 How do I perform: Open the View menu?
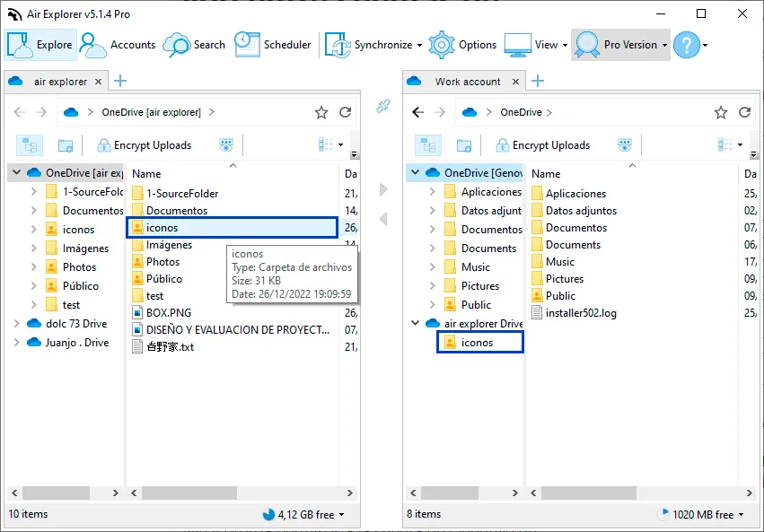(x=536, y=45)
